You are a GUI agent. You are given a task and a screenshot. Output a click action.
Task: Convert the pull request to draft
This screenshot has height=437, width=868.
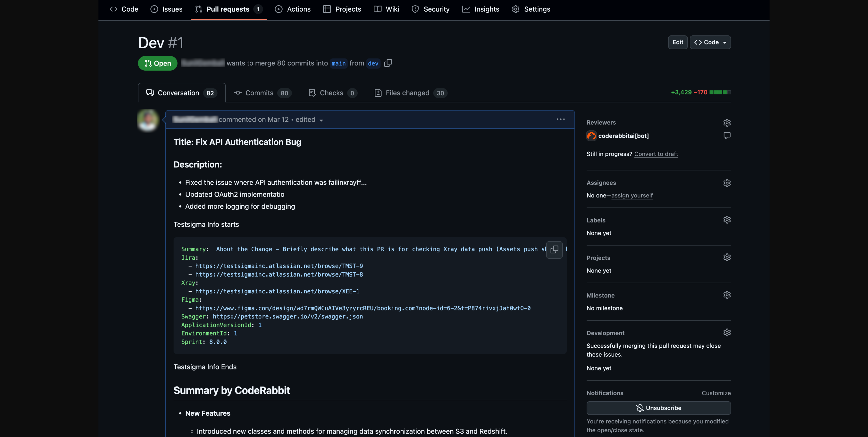656,154
